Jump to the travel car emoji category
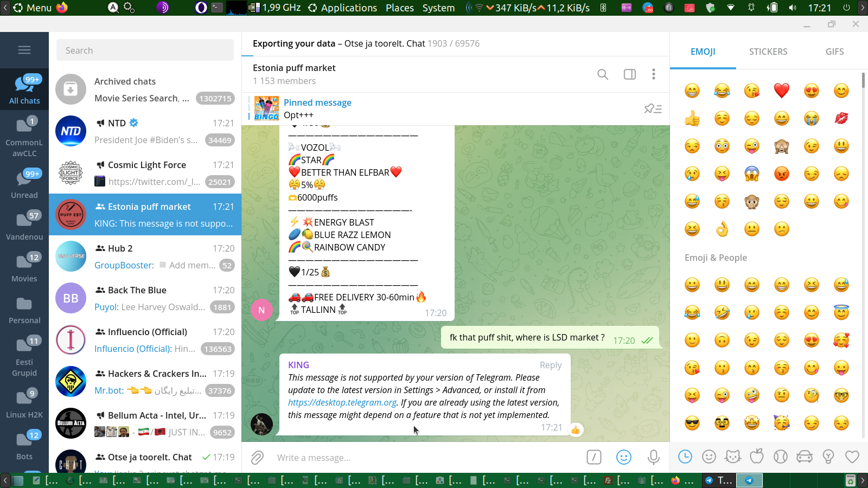Image resolution: width=868 pixels, height=488 pixels. tap(805, 457)
